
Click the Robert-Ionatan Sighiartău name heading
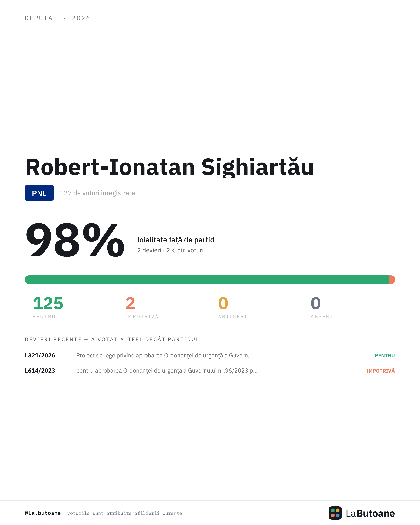click(x=170, y=167)
